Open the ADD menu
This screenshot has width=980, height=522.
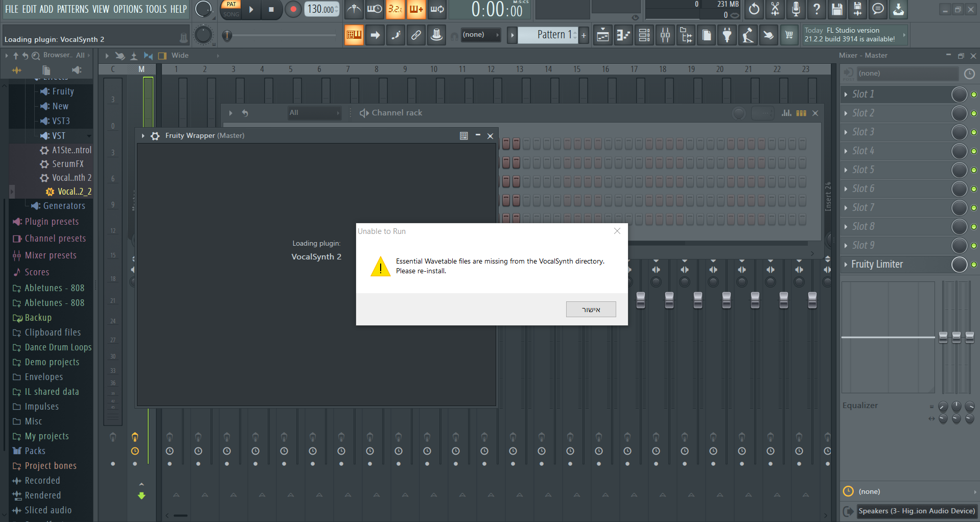46,9
